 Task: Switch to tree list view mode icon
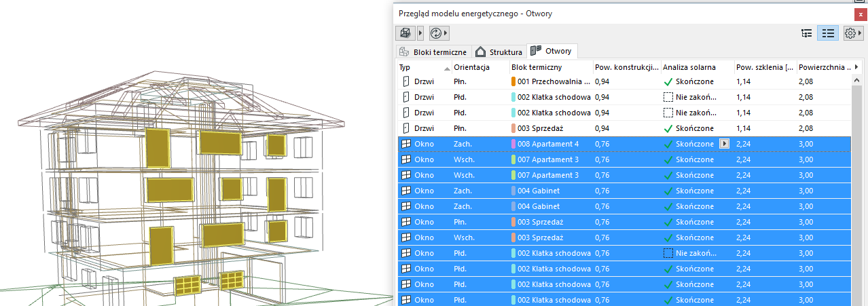pyautogui.click(x=807, y=33)
